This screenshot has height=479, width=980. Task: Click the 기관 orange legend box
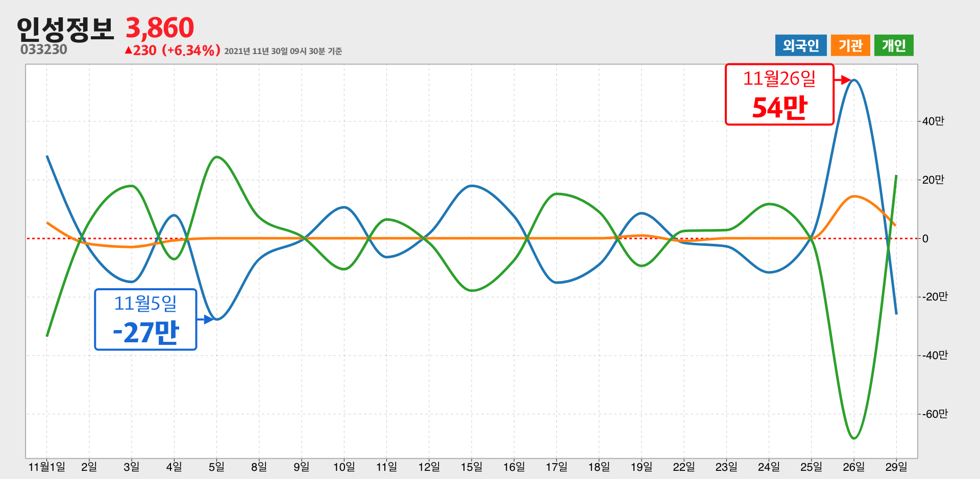click(x=850, y=45)
